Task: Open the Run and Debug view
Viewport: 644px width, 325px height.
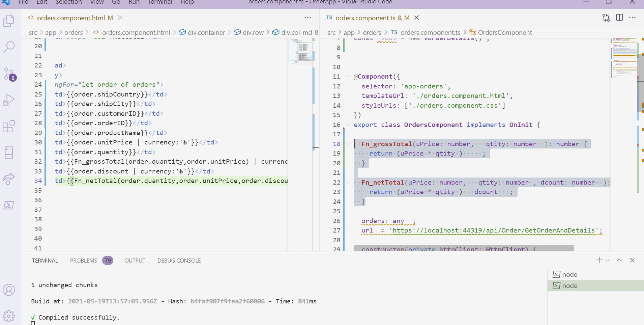Action: 9,100
